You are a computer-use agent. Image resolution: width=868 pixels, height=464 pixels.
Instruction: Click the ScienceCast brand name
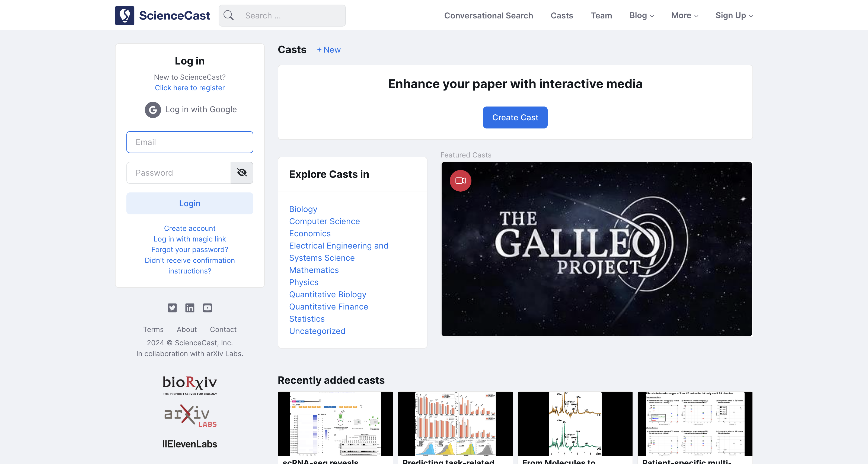(174, 15)
